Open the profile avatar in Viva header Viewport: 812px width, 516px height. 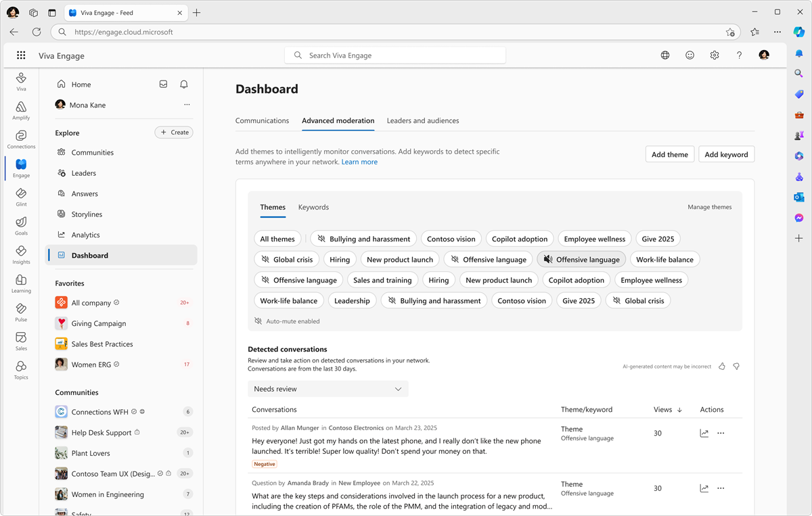tap(764, 55)
